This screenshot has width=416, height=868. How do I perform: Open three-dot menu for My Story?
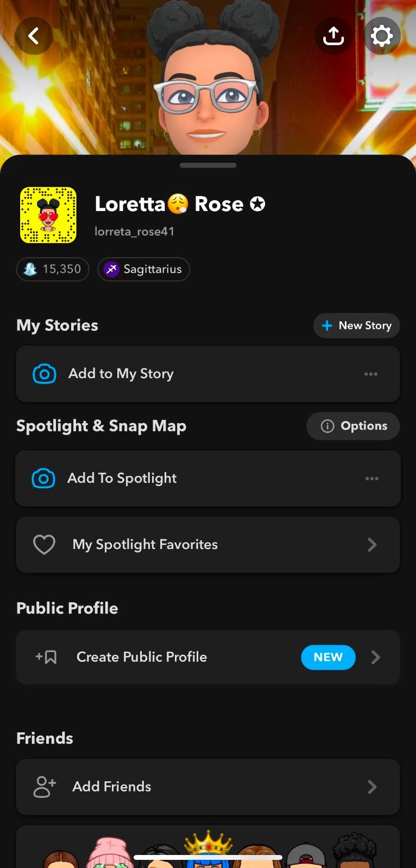pyautogui.click(x=371, y=374)
